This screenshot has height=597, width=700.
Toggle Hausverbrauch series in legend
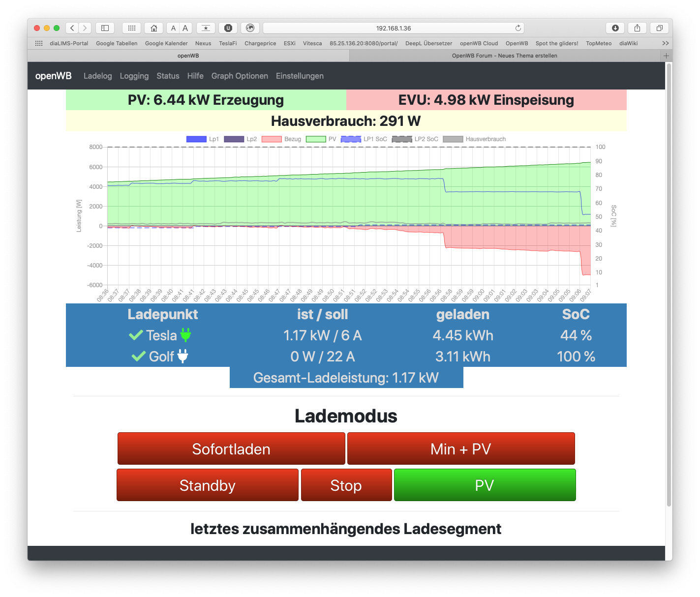click(475, 139)
